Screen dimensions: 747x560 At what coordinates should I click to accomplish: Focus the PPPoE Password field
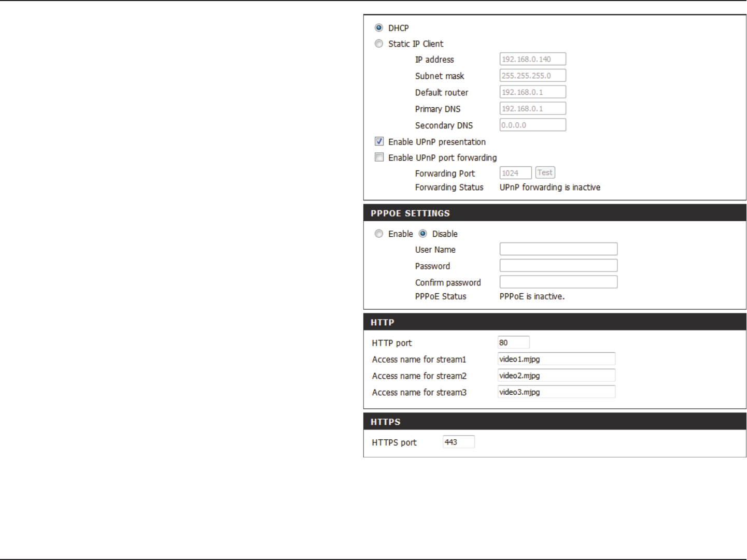(559, 266)
